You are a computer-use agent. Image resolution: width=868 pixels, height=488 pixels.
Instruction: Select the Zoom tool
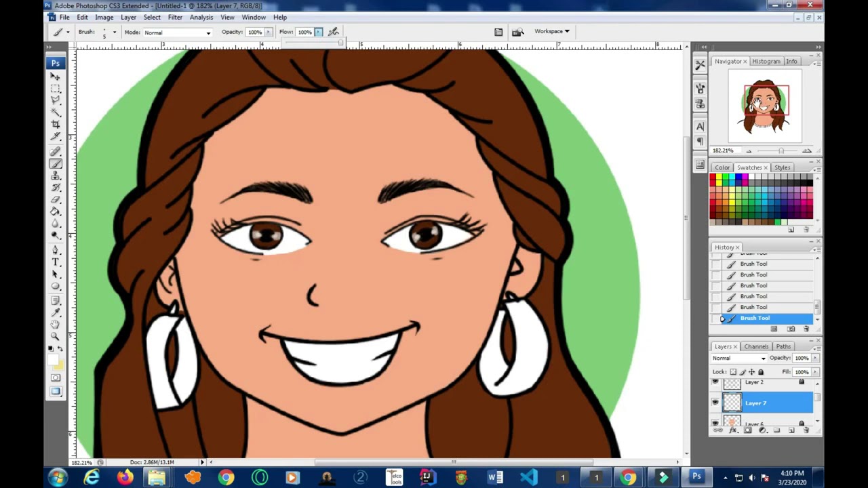pyautogui.click(x=56, y=337)
